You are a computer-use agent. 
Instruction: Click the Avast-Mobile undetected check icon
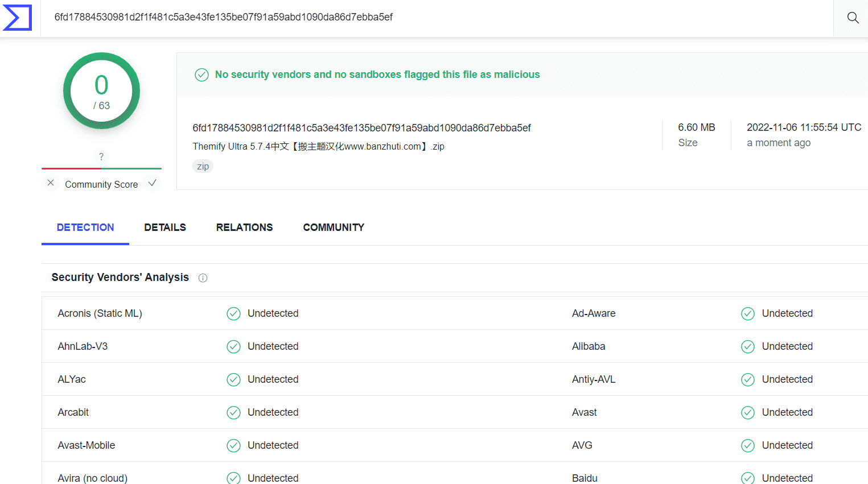pos(233,446)
